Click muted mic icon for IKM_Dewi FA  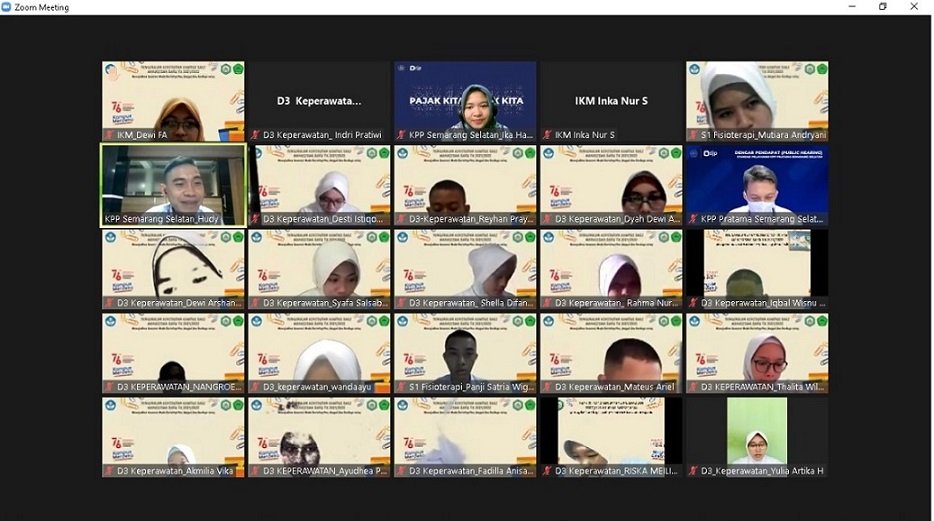click(109, 135)
